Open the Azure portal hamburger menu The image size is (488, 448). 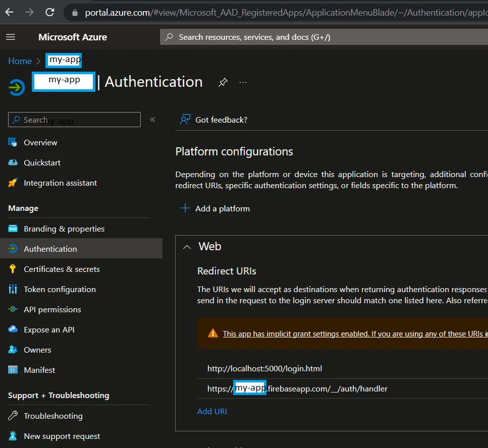point(11,37)
